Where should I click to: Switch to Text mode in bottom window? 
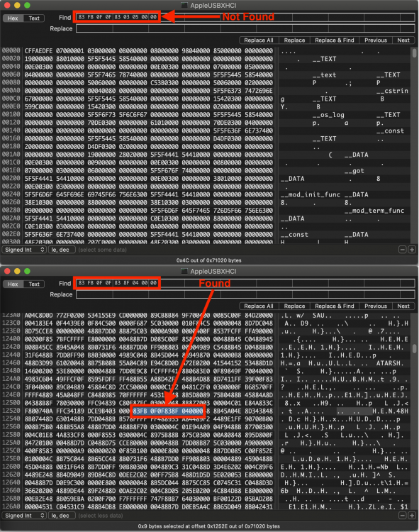coord(34,284)
